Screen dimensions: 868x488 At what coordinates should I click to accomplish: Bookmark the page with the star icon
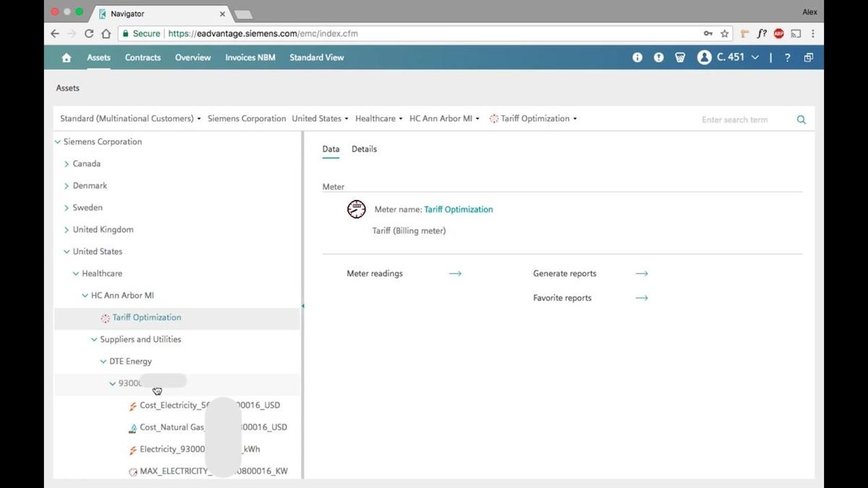(724, 33)
